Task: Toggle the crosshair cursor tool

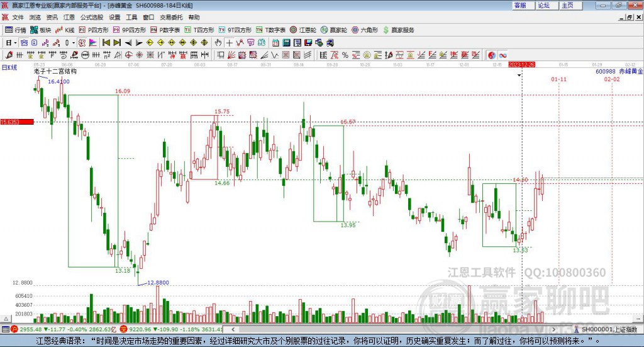Action: click(x=230, y=43)
